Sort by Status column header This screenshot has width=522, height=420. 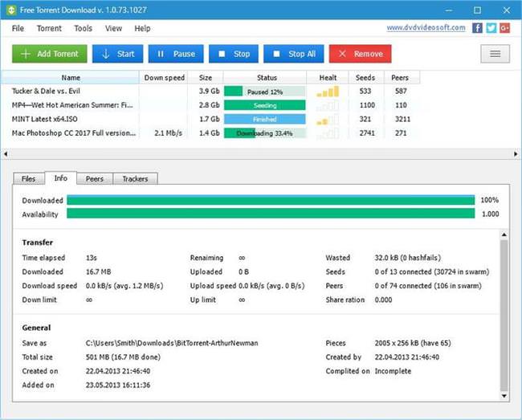click(x=267, y=78)
